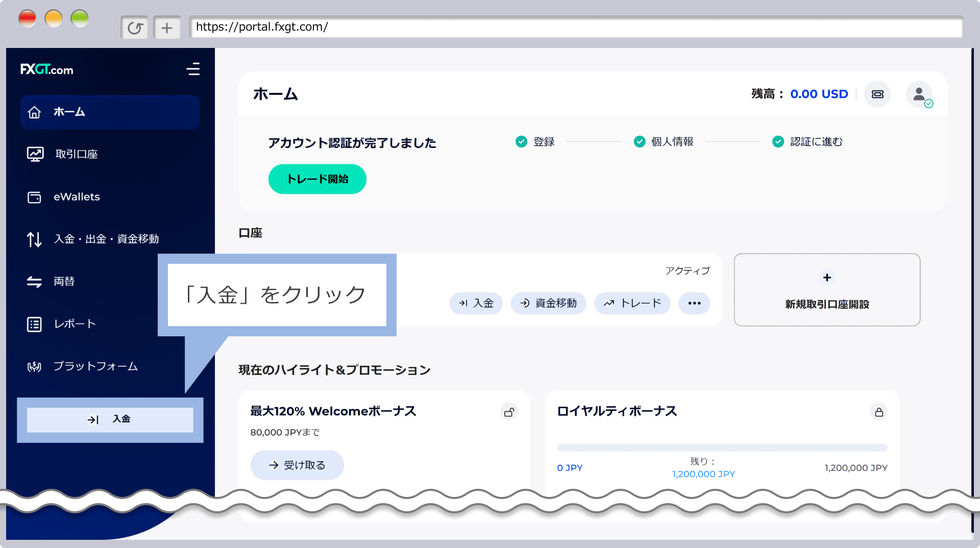Open the レポート report icon
The width and height of the screenshot is (980, 548).
[x=34, y=323]
